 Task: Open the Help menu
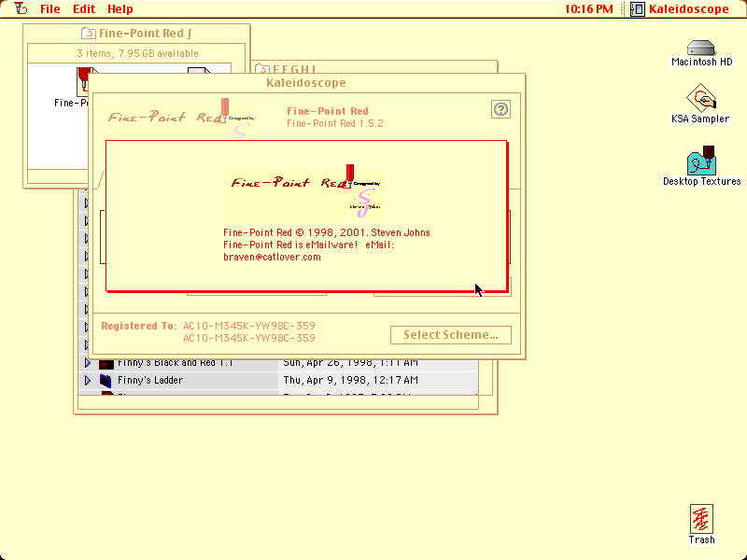tap(120, 9)
